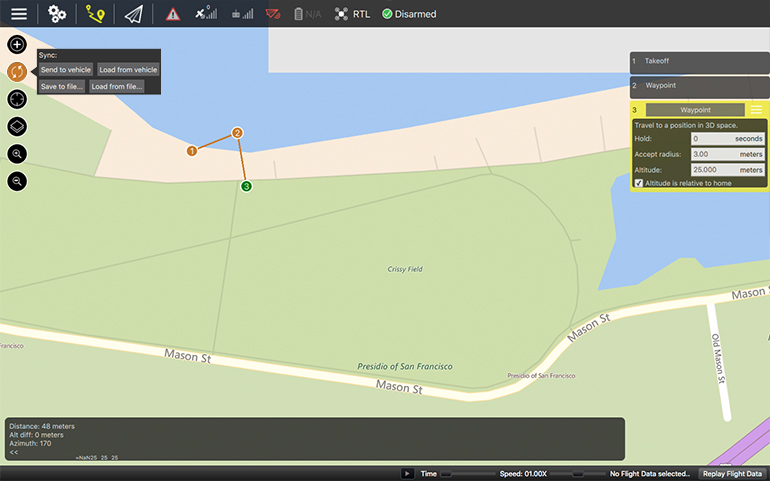
Task: Zoom in the map
Action: pyautogui.click(x=17, y=154)
